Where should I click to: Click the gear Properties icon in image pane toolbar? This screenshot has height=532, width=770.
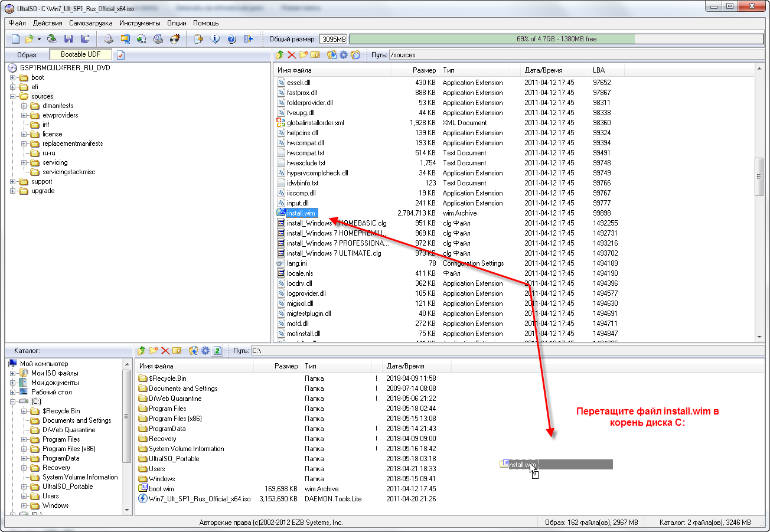[344, 55]
